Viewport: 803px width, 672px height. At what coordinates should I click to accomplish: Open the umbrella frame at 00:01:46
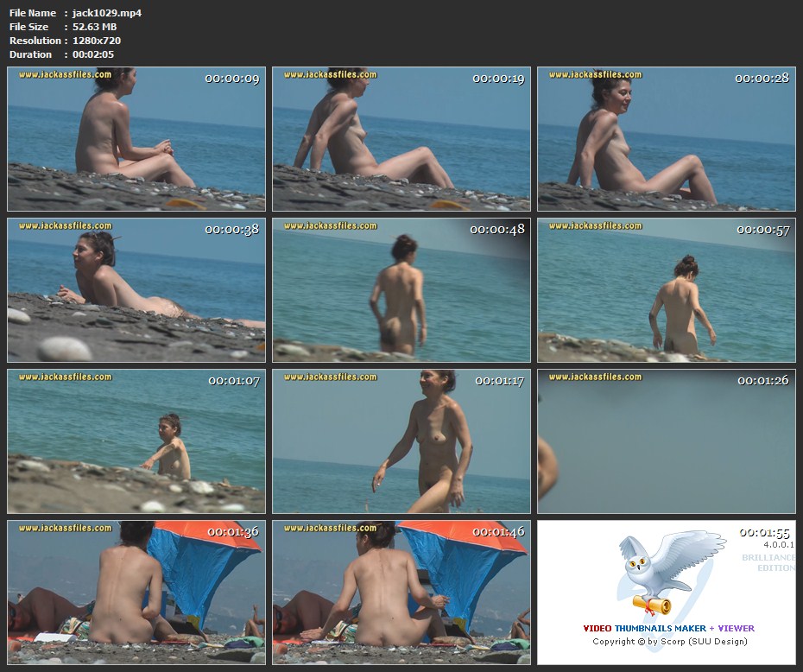coord(401,593)
